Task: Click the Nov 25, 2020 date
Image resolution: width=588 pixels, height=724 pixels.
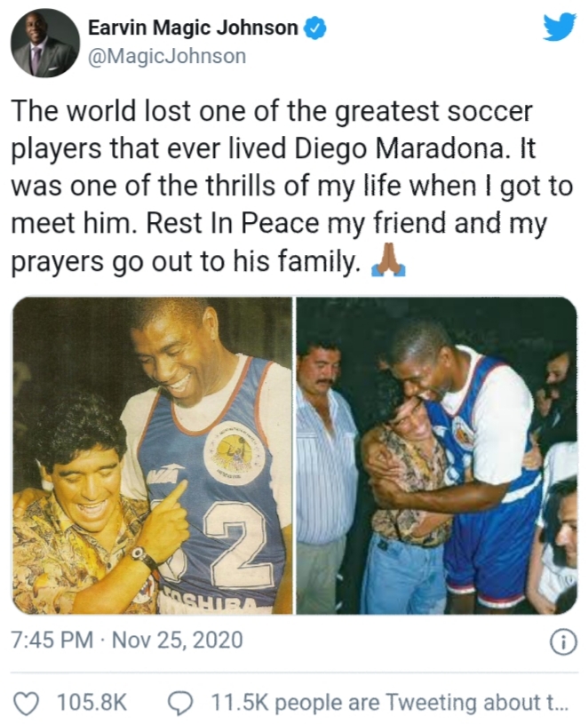Action: [x=178, y=640]
